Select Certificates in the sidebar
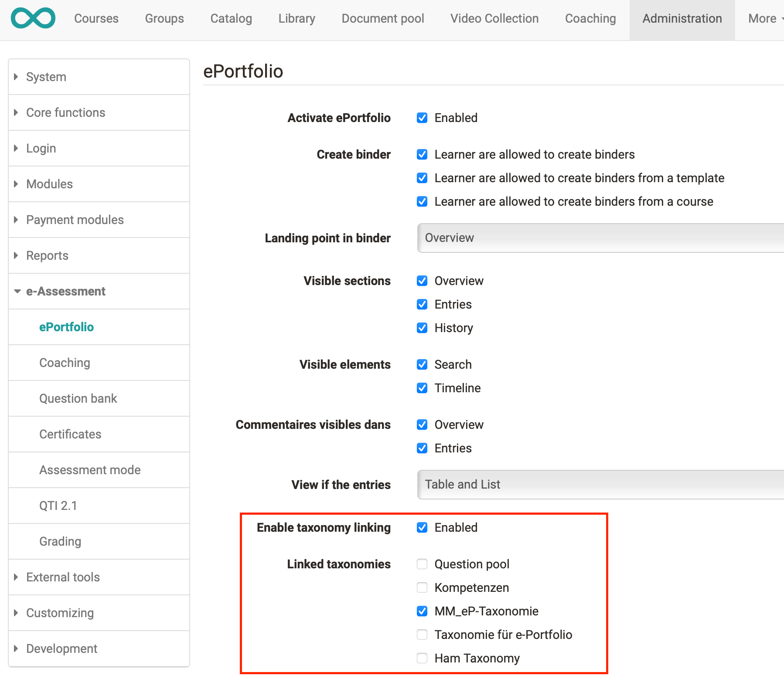Image resolution: width=784 pixels, height=686 pixels. 70,434
